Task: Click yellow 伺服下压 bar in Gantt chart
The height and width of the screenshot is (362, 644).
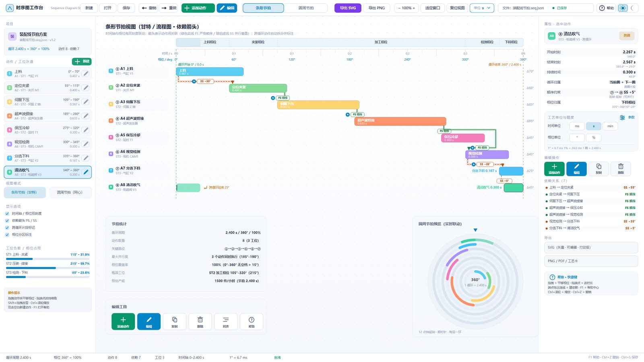Action: coord(318,105)
